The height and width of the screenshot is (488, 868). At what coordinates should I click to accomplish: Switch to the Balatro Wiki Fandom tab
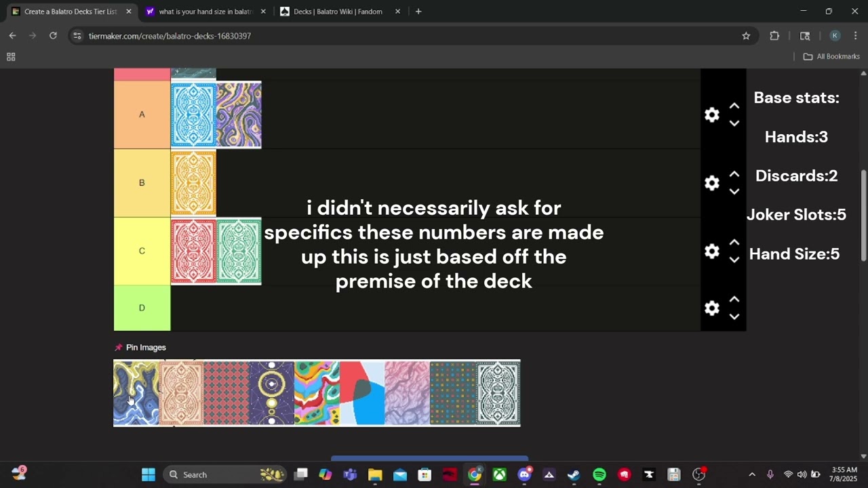click(338, 12)
